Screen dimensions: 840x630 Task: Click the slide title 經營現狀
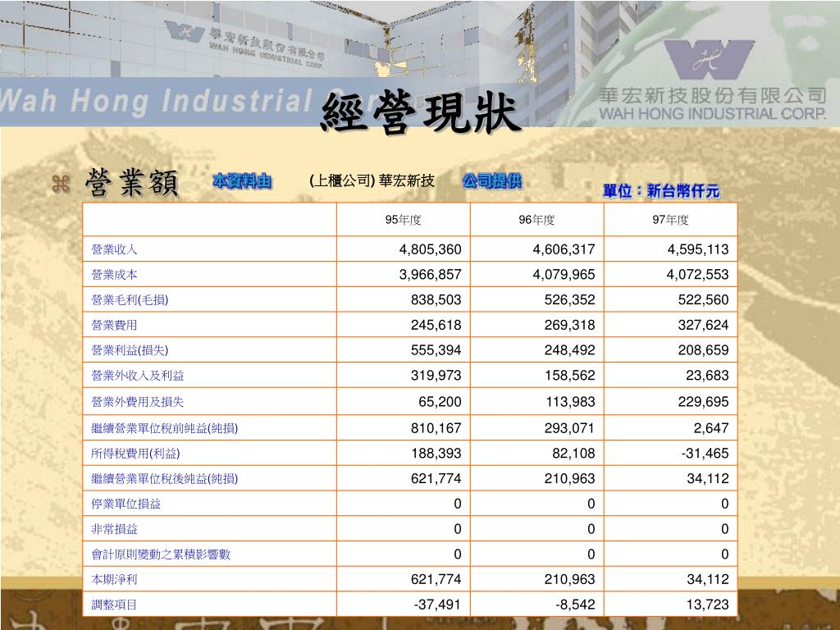click(421, 112)
